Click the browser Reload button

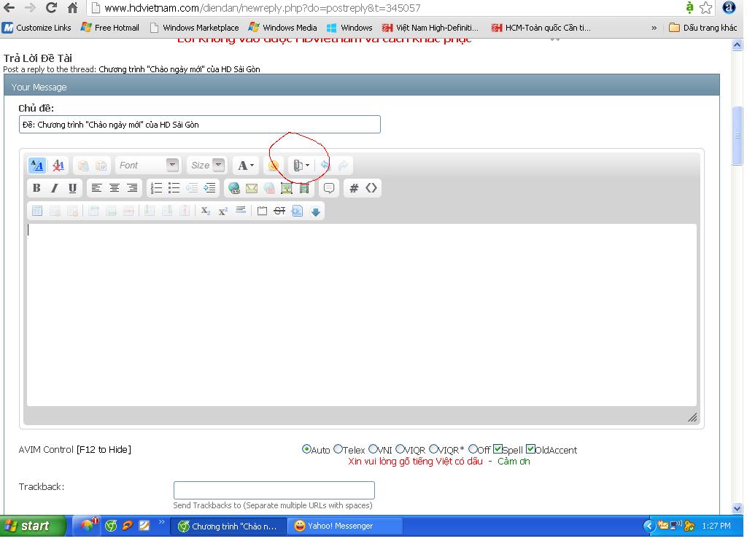click(52, 7)
